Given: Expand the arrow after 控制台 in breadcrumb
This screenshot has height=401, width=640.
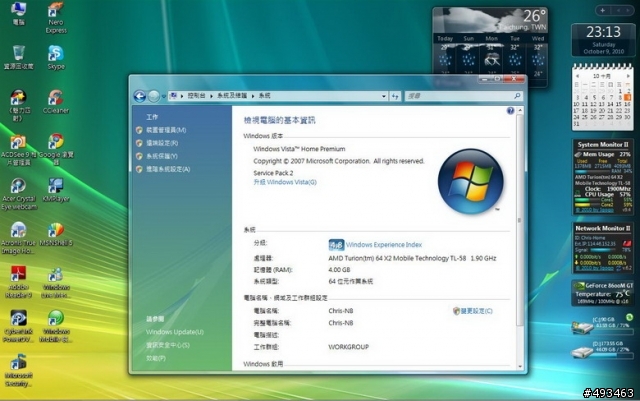Looking at the screenshot, I should pyautogui.click(x=211, y=96).
